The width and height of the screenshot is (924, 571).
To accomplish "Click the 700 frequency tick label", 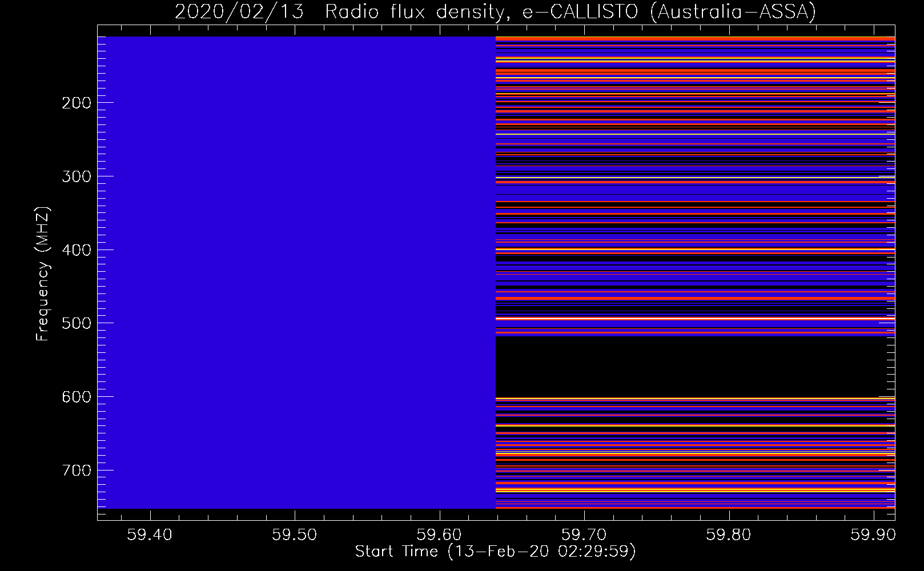I will click(x=77, y=471).
